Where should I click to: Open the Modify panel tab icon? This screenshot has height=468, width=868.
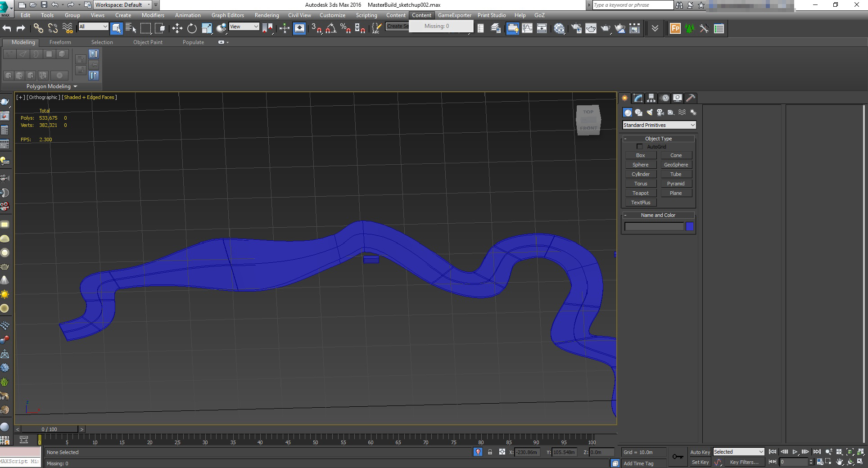point(638,98)
